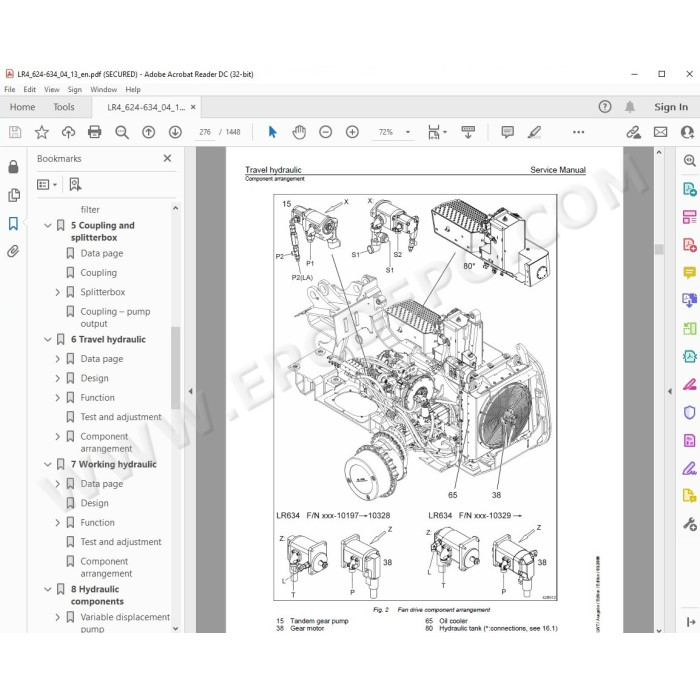Image resolution: width=700 pixels, height=700 pixels.
Task: Share a link to the file
Action: [633, 132]
